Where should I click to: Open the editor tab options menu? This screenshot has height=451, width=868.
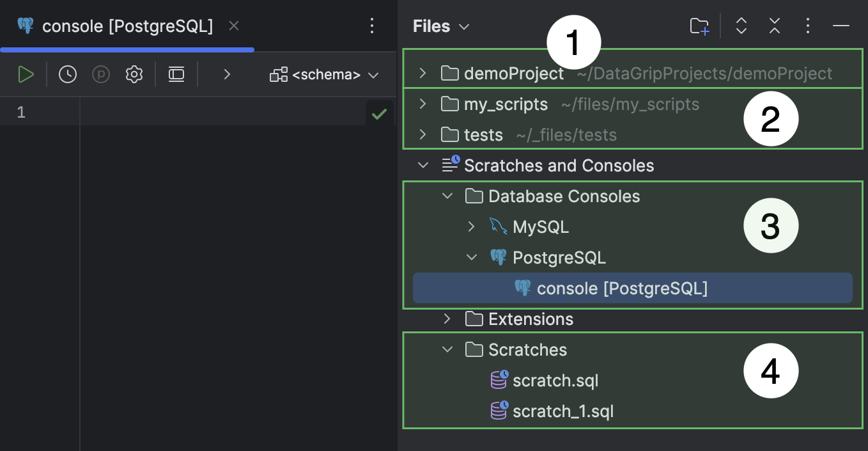point(373,25)
